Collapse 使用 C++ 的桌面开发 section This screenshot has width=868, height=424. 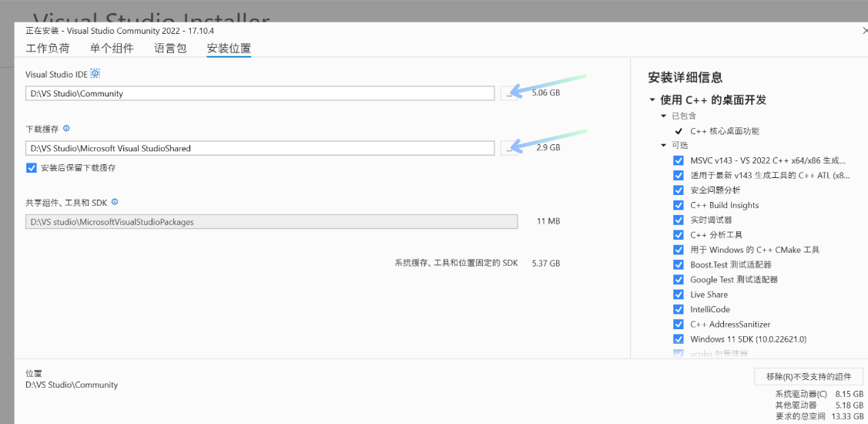652,100
